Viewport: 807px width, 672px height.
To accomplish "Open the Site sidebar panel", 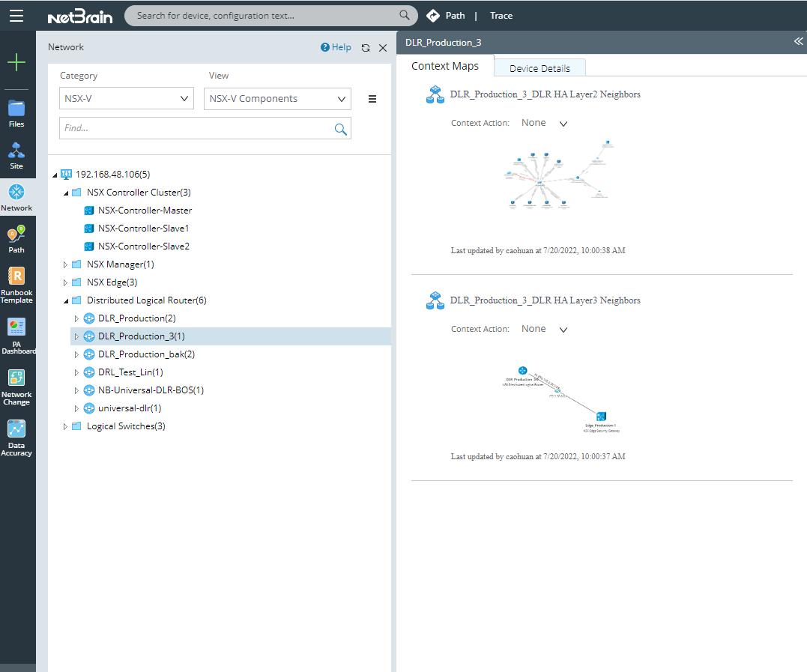I will click(x=16, y=156).
